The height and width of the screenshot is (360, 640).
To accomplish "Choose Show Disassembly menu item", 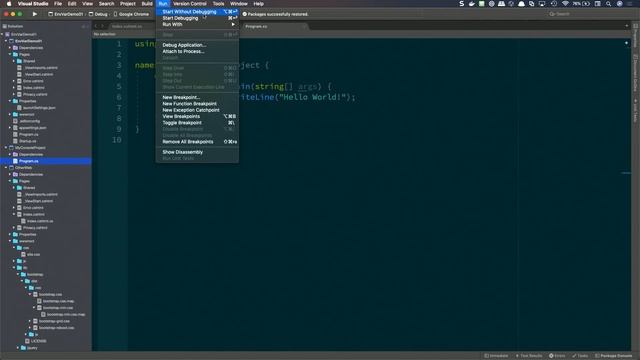I will tap(198, 152).
